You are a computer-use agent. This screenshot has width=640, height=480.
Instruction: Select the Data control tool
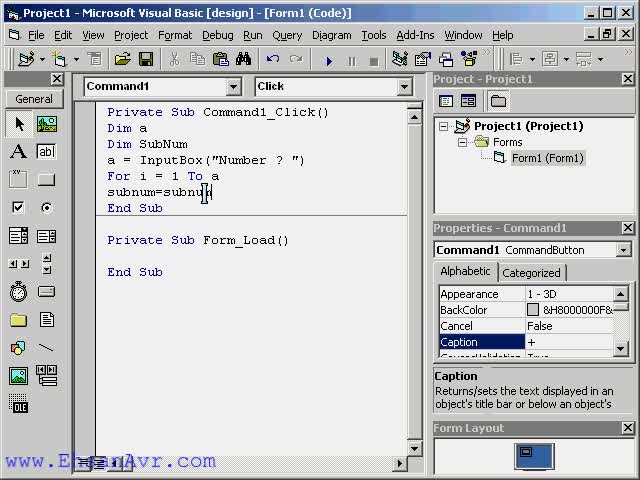tap(47, 376)
